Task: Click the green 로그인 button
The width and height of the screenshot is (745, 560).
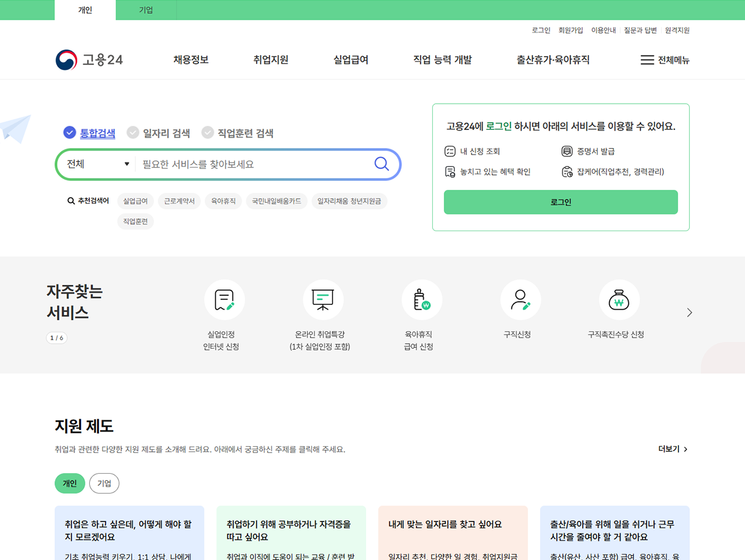Action: pyautogui.click(x=561, y=202)
